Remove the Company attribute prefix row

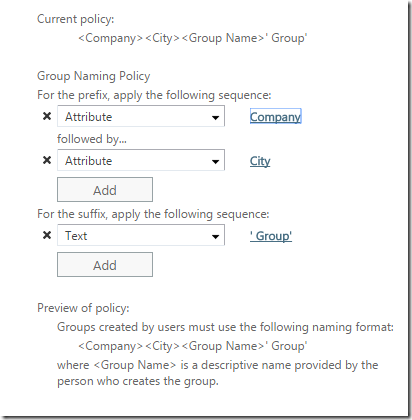[47, 116]
